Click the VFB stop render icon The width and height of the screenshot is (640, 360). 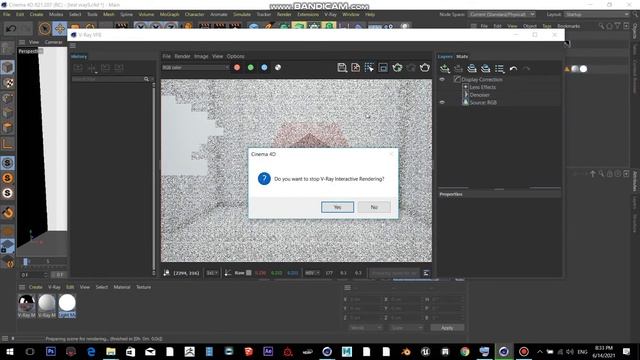(x=411, y=68)
